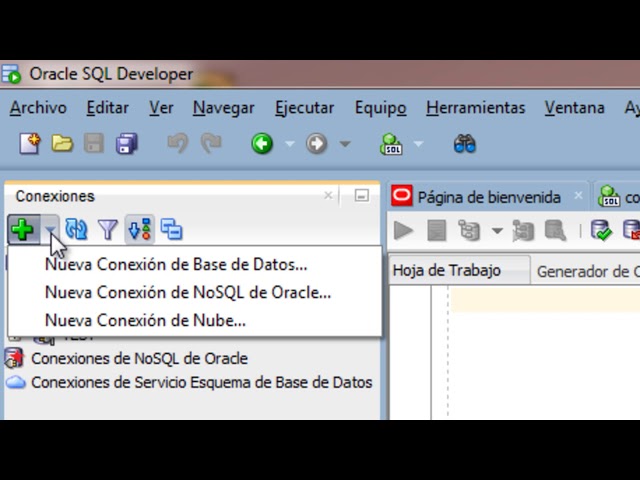Select Conexiones de NoSQL de Oracle node
640x480 pixels.
click(x=140, y=358)
